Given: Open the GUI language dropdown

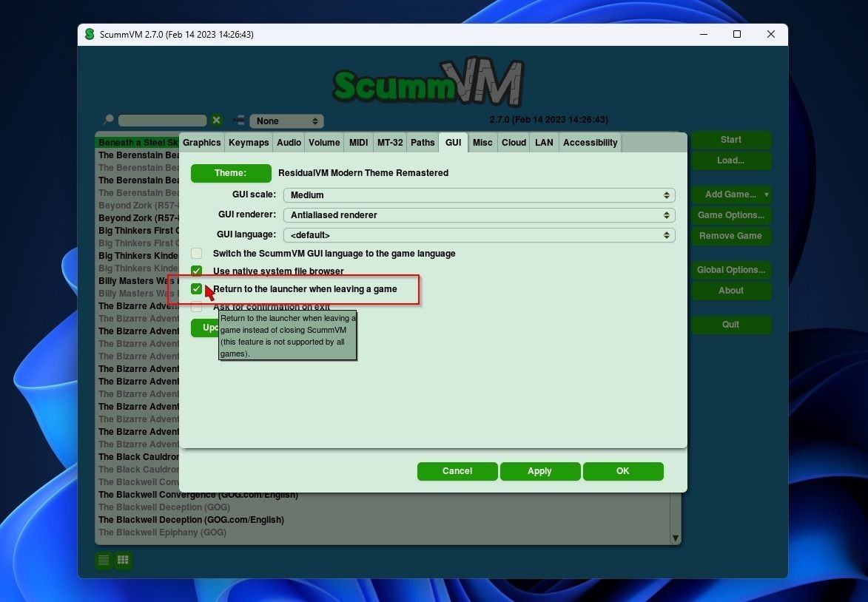Looking at the screenshot, I should click(479, 235).
